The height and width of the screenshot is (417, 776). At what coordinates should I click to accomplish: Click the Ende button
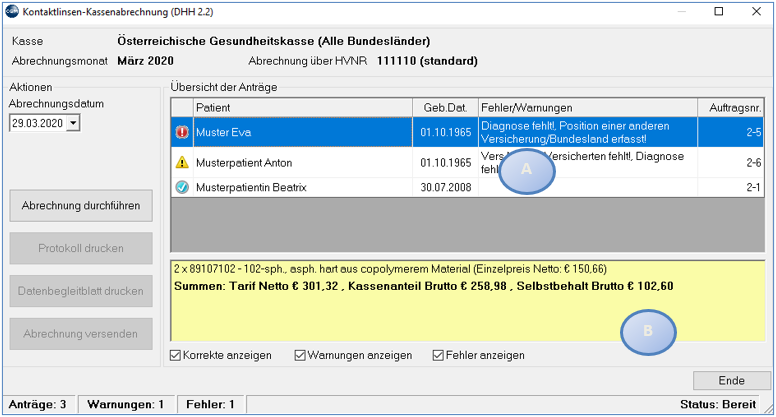coord(731,380)
